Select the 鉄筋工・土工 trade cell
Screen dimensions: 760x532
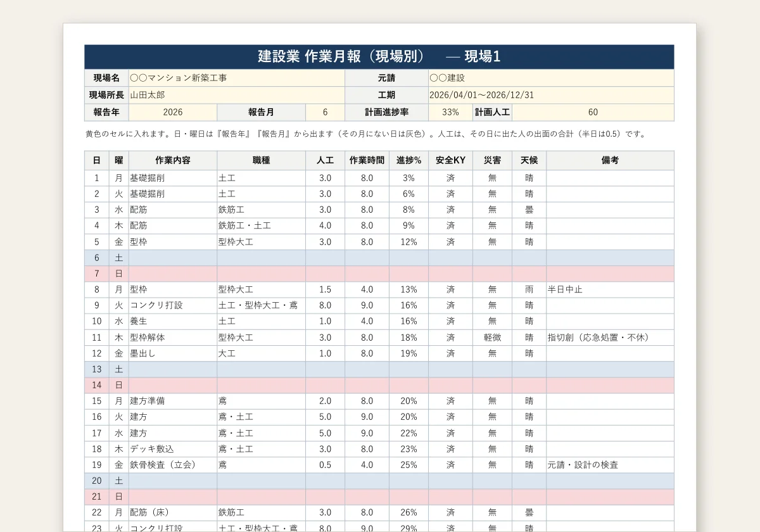(262, 225)
